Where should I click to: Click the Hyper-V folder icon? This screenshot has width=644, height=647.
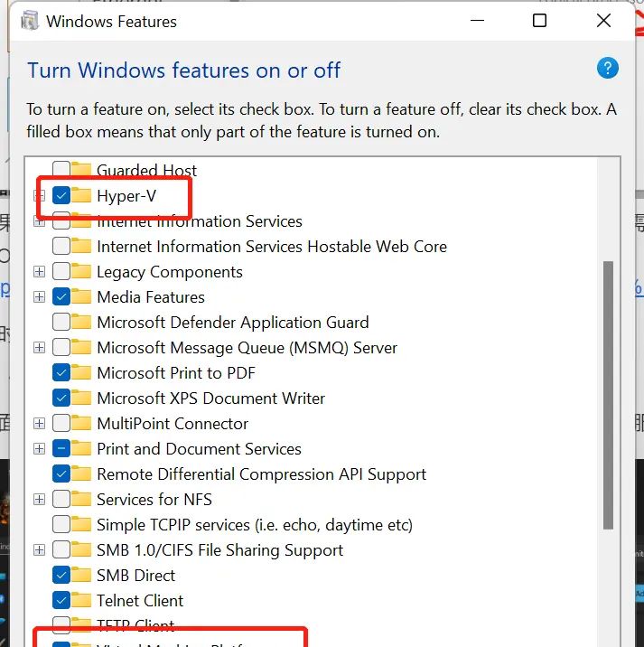81,195
